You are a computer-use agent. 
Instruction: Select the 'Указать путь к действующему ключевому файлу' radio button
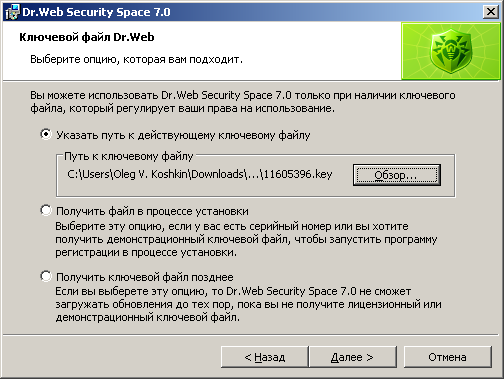pyautogui.click(x=46, y=135)
